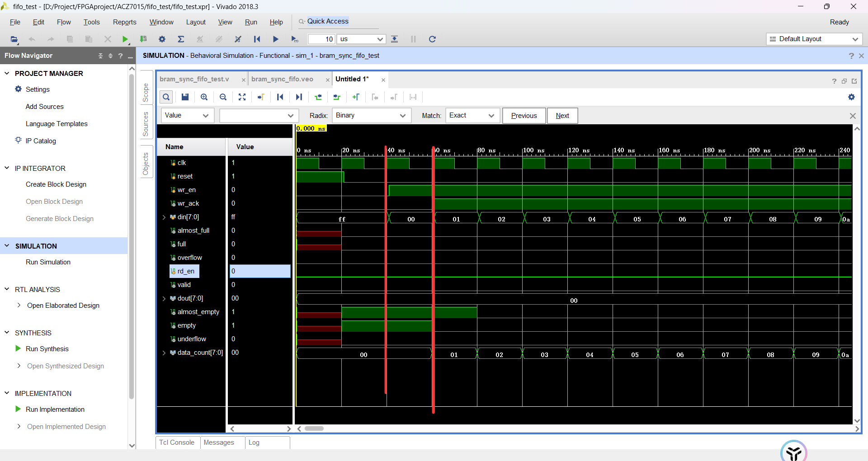
Task: Open the Log tab
Action: click(x=254, y=442)
